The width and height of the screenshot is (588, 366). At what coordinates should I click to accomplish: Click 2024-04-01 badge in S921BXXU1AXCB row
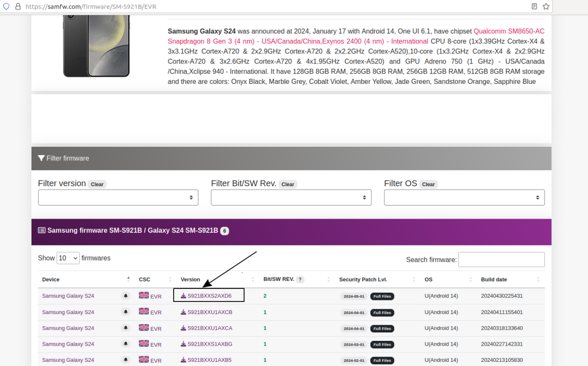point(354,313)
